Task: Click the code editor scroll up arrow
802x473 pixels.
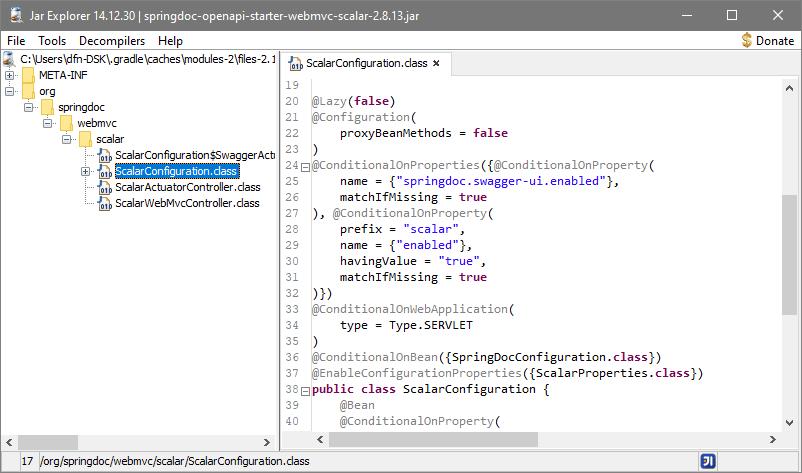Action: tap(789, 88)
